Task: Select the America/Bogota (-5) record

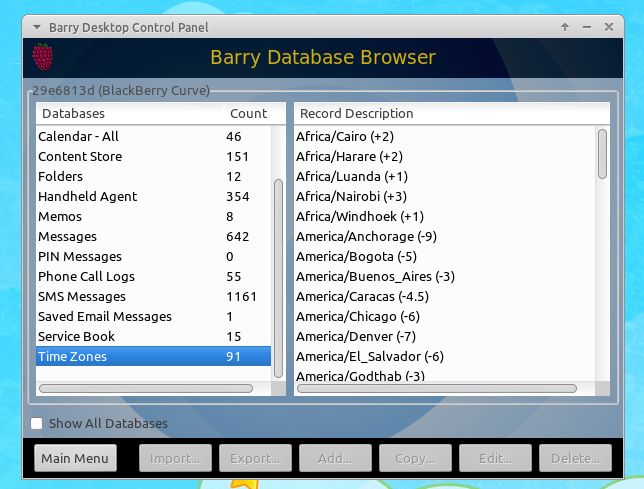Action: [445, 257]
